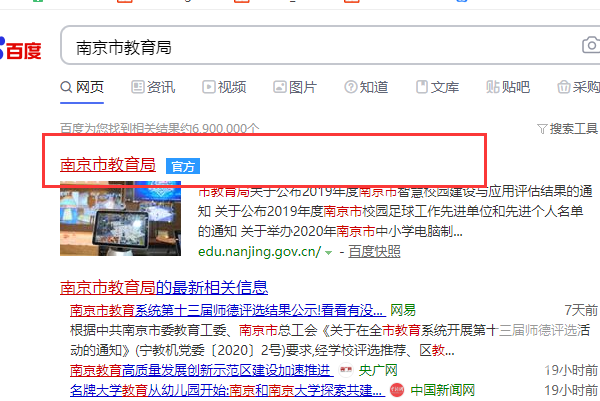Click the snippet line starting 根据中共南京市委教育工委
600x401 pixels.
[x=330, y=330]
